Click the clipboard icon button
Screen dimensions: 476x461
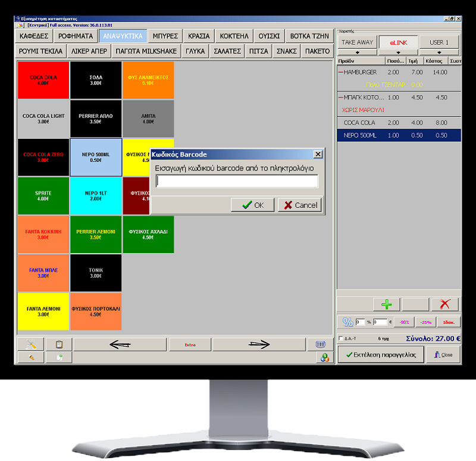(x=59, y=344)
